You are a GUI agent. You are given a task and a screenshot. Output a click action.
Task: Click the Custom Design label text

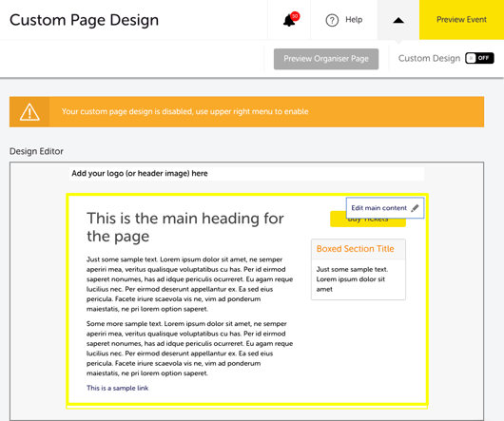429,58
